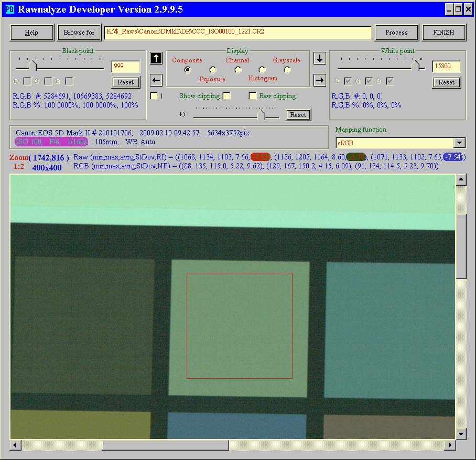The width and height of the screenshot is (476, 460).
Task: Toggle the Raw clipping checkbox
Action: click(x=253, y=96)
